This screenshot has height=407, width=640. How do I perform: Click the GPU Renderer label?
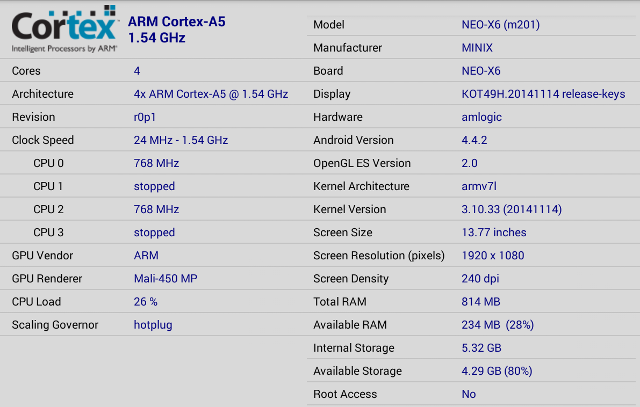pyautogui.click(x=47, y=279)
